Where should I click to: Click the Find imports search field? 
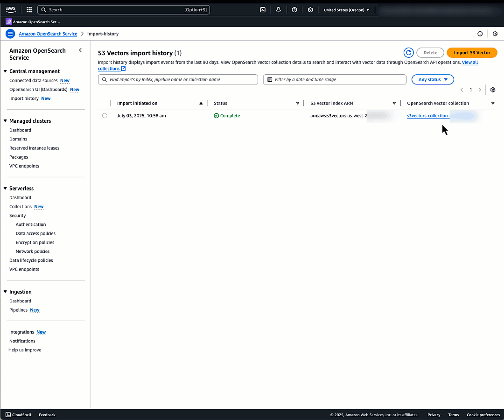(x=178, y=79)
